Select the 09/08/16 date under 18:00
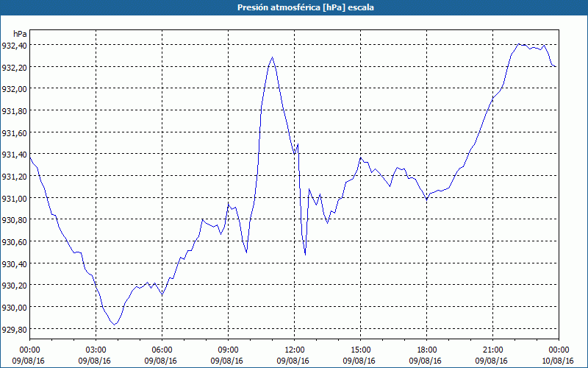Screen dimensions: 588x368 click(x=426, y=361)
